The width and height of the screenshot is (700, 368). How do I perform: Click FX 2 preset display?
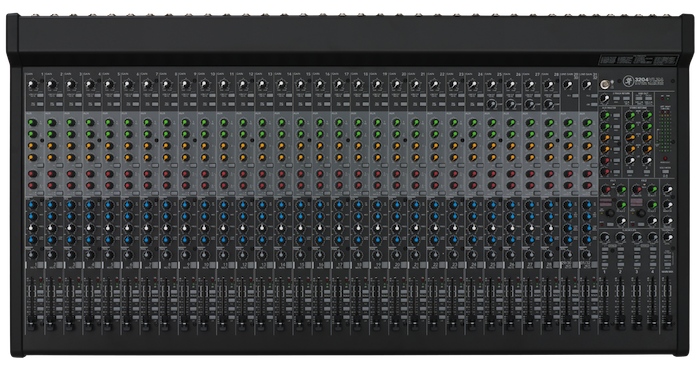coord(637,203)
